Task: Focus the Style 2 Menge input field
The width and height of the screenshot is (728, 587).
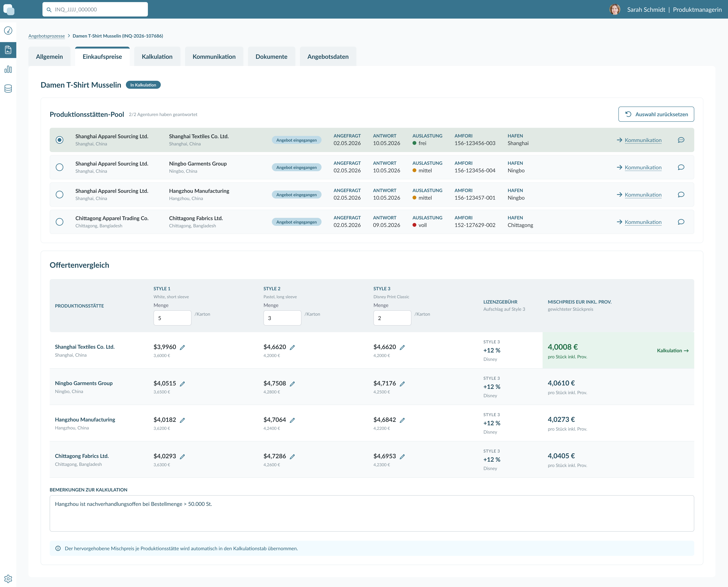Action: (x=282, y=318)
